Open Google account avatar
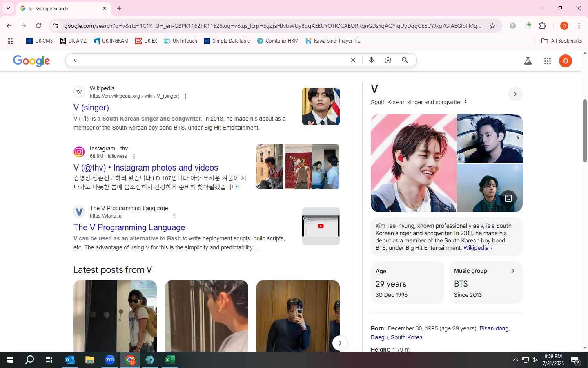The width and height of the screenshot is (588, 368). click(x=566, y=61)
